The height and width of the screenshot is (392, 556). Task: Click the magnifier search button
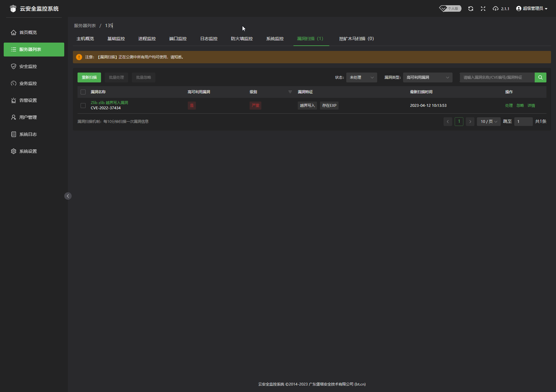pos(540,77)
